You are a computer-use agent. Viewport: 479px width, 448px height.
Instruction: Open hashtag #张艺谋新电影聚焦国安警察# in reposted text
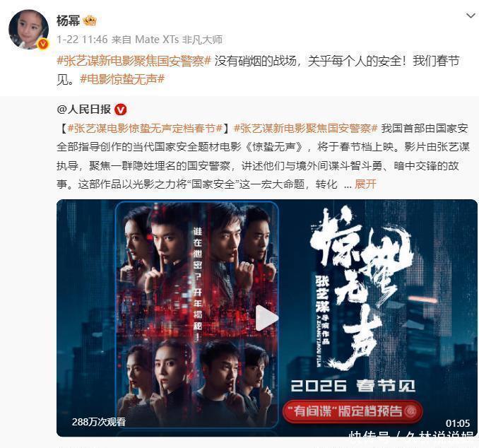point(306,129)
